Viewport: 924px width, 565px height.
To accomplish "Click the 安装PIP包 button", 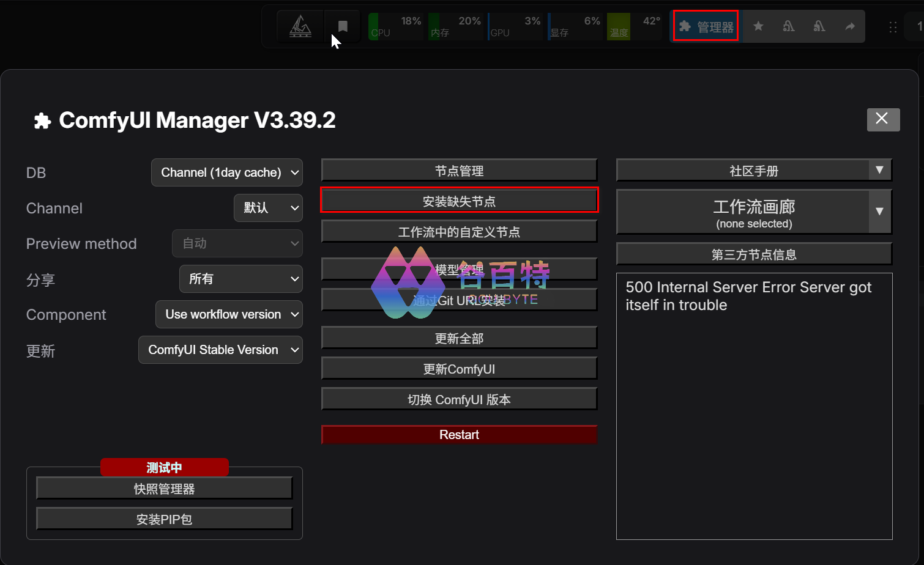I will (x=164, y=519).
